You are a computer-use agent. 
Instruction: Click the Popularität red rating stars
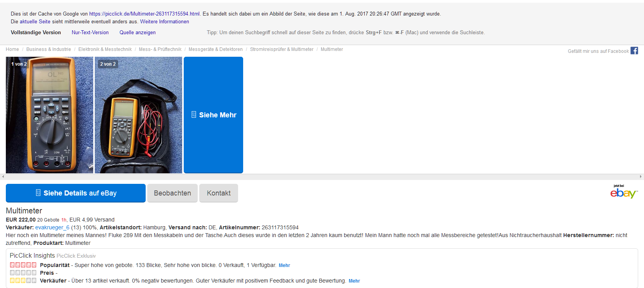(23, 265)
